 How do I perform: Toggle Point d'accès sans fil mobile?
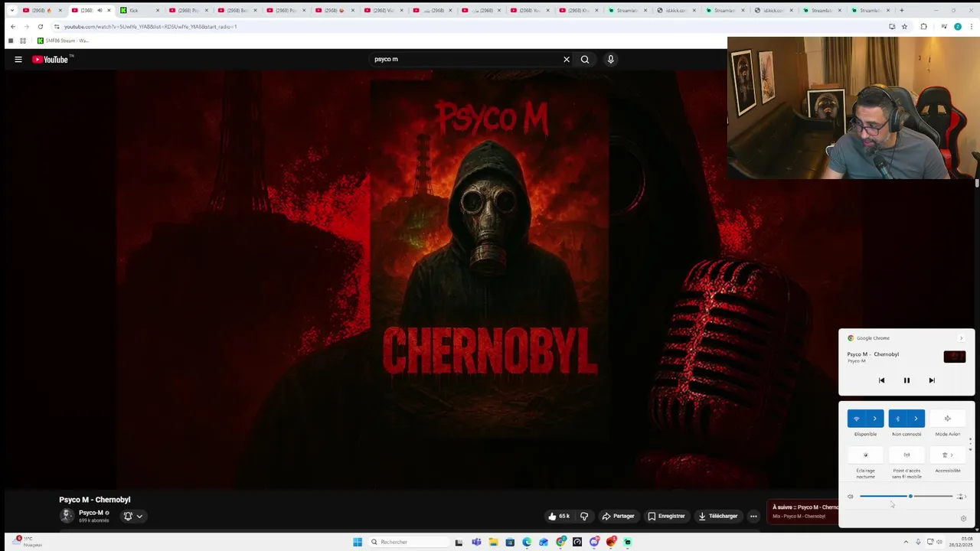(906, 455)
